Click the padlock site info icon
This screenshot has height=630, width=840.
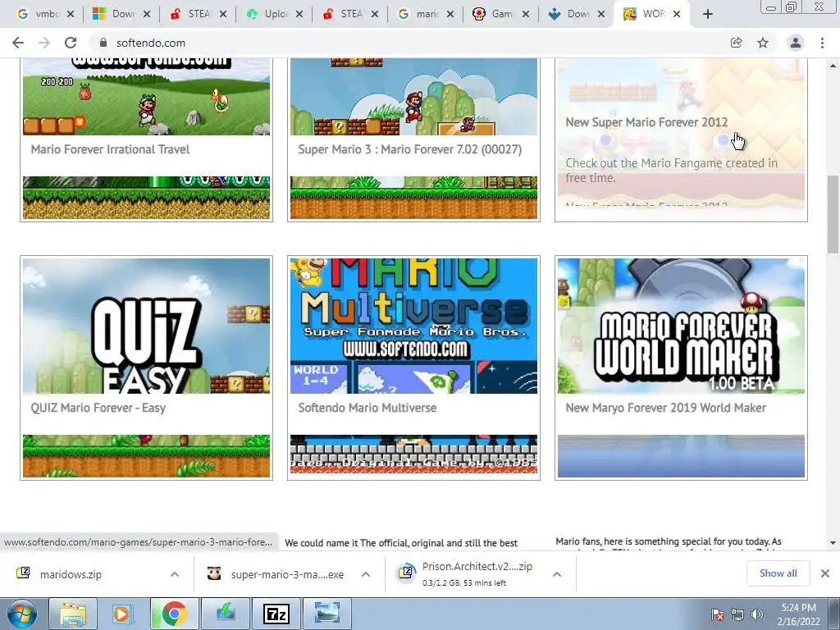pos(103,43)
